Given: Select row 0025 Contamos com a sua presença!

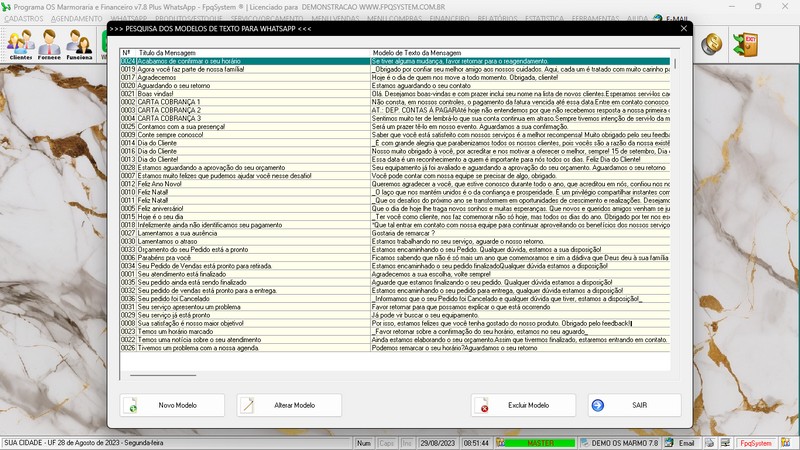Looking at the screenshot, I should coord(395,127).
